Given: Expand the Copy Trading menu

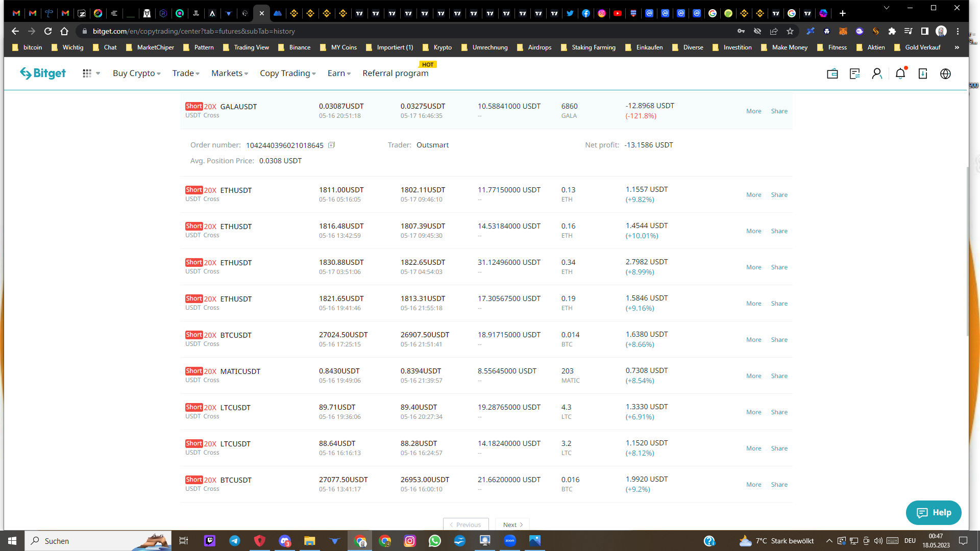Looking at the screenshot, I should click(x=288, y=73).
